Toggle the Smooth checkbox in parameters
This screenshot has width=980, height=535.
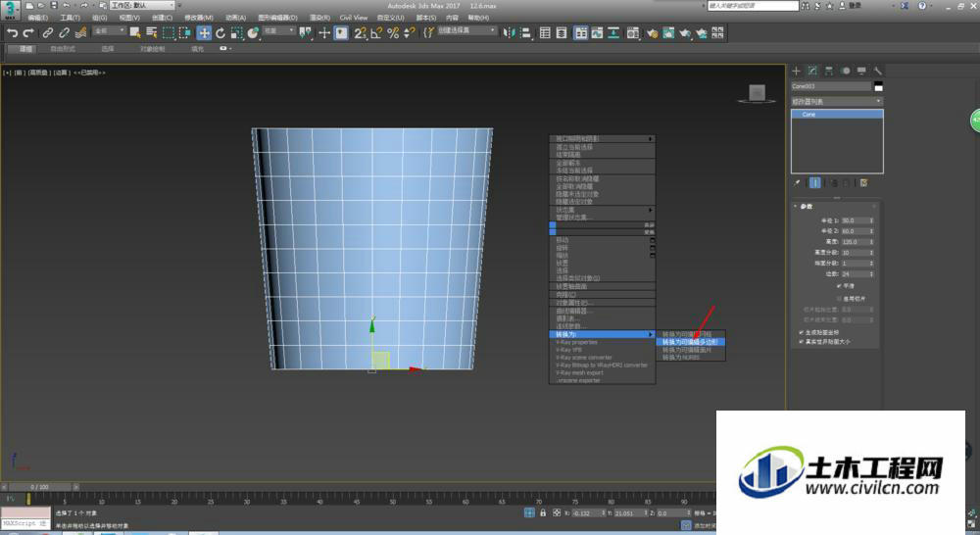(x=840, y=285)
